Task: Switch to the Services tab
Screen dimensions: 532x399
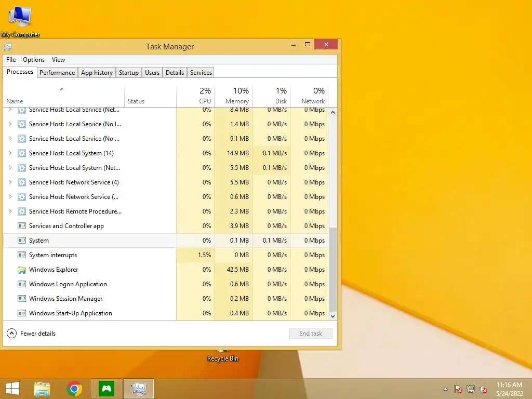Action: (201, 73)
